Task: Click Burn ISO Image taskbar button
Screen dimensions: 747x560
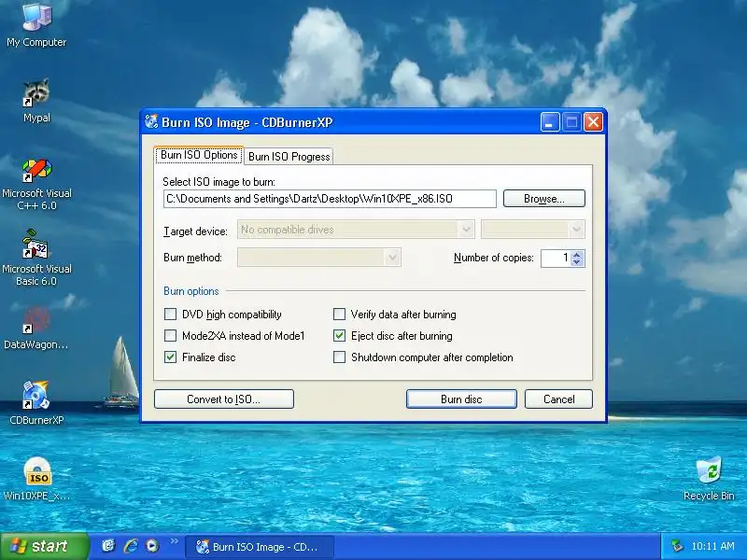Action: pyautogui.click(x=260, y=547)
